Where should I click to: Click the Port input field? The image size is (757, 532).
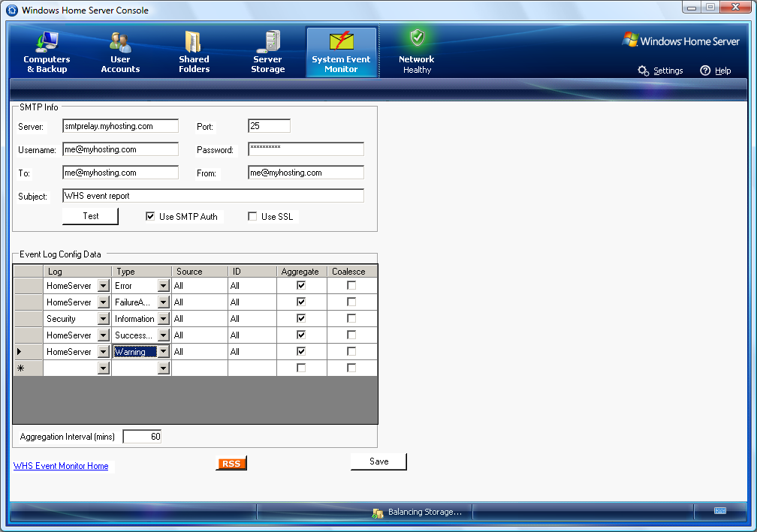tap(269, 126)
